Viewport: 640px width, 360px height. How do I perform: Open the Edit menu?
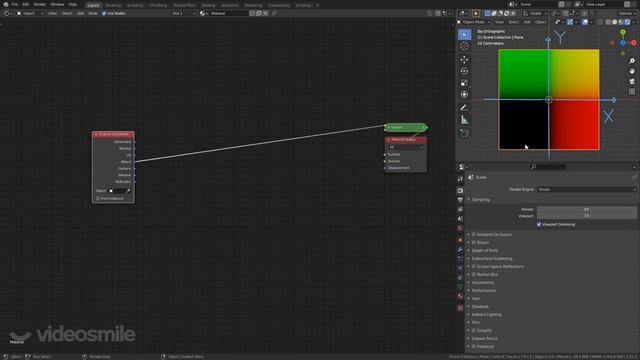pyautogui.click(x=26, y=4)
